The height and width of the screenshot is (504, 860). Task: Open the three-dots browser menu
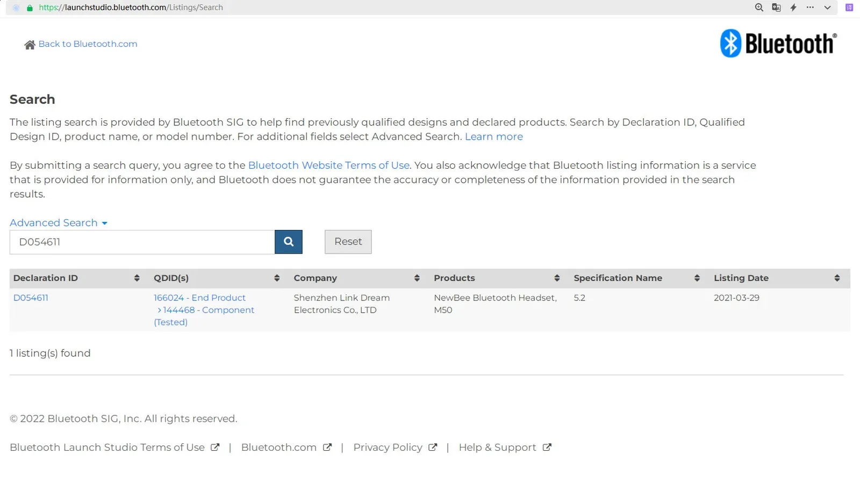click(x=810, y=8)
